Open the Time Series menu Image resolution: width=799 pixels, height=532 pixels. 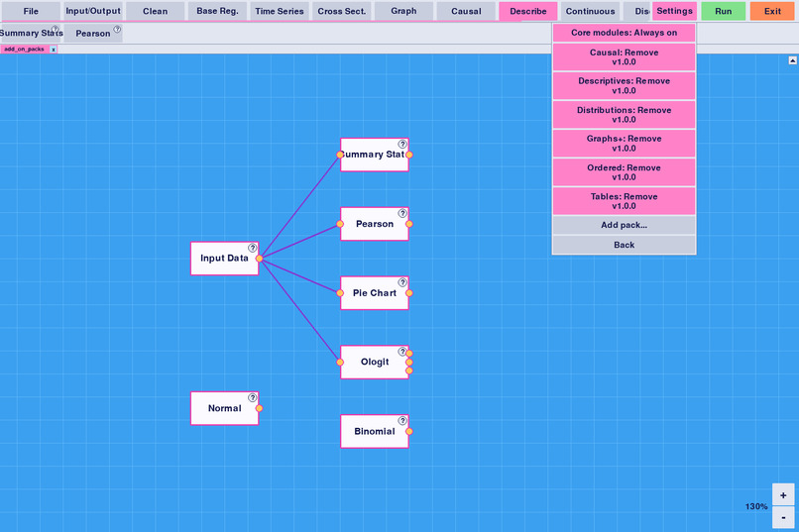pyautogui.click(x=280, y=11)
